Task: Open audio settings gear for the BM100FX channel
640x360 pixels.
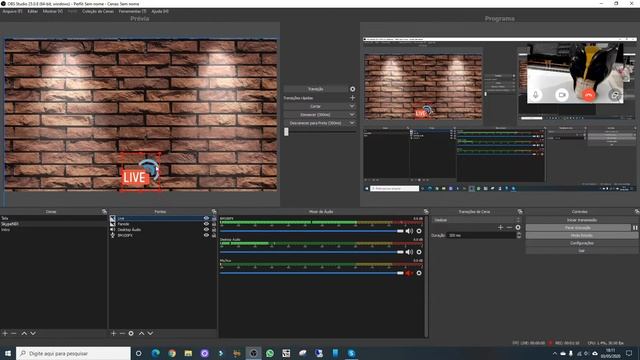Action: pyautogui.click(x=419, y=231)
